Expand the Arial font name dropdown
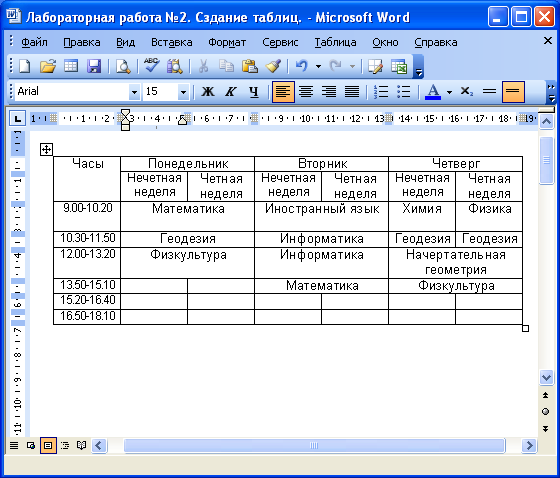Viewport: 560px width, 478px height. (134, 93)
